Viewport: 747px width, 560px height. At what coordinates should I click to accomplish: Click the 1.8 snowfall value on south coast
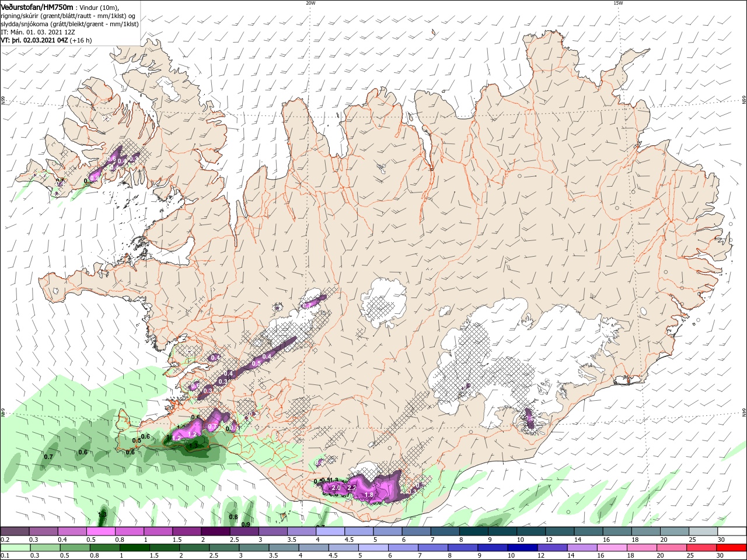369,495
